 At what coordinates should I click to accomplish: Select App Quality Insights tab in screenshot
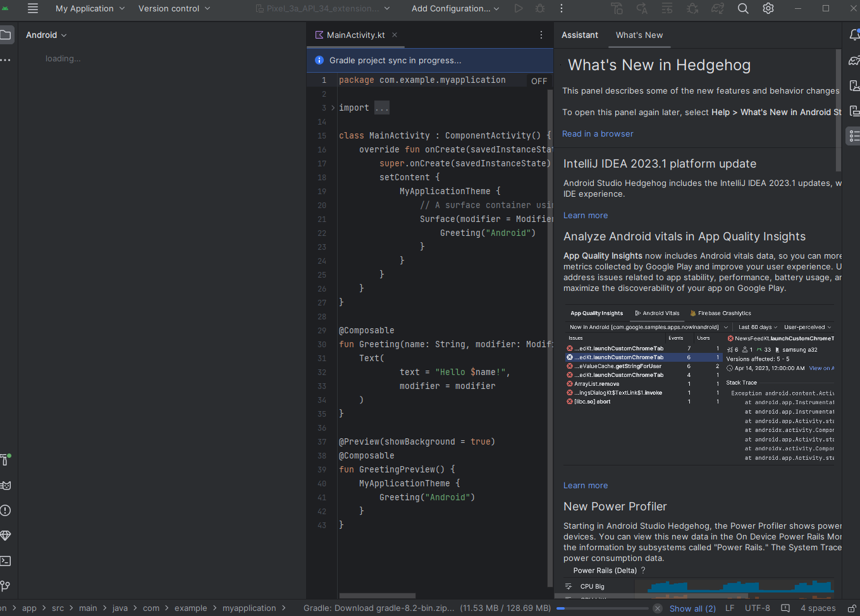tap(596, 313)
